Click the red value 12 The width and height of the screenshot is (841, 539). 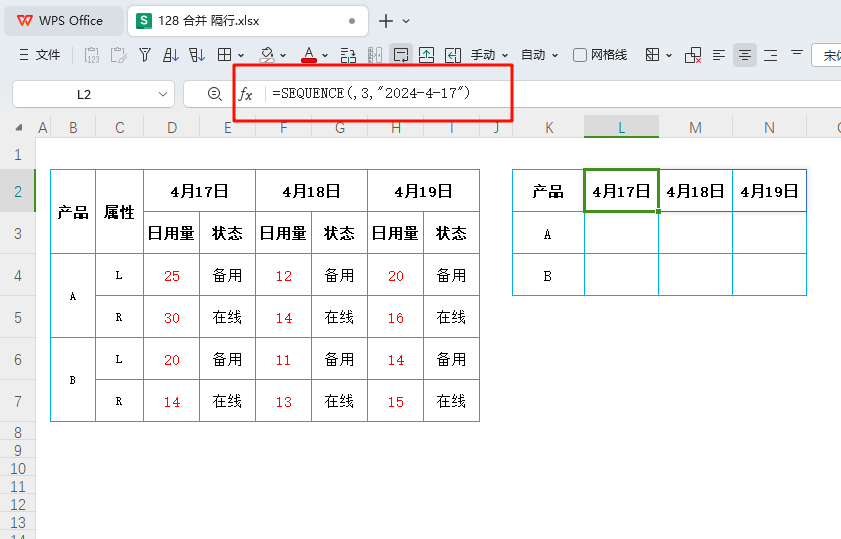pyautogui.click(x=284, y=276)
